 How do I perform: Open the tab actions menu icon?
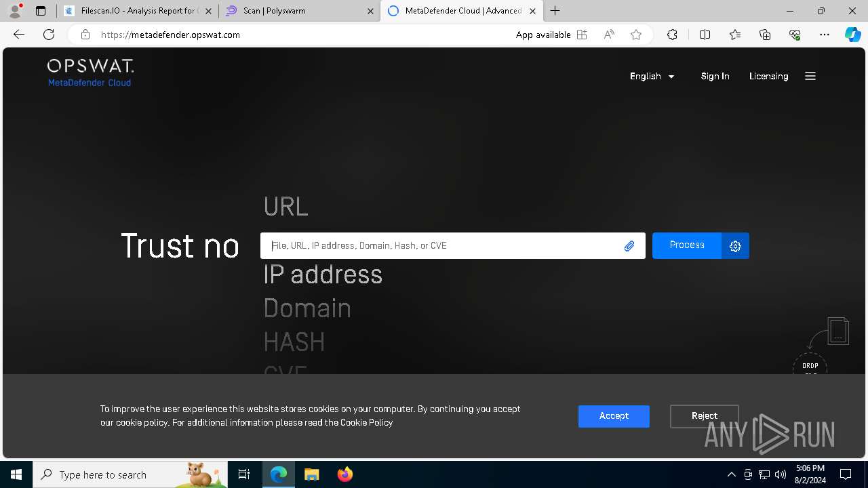click(41, 11)
